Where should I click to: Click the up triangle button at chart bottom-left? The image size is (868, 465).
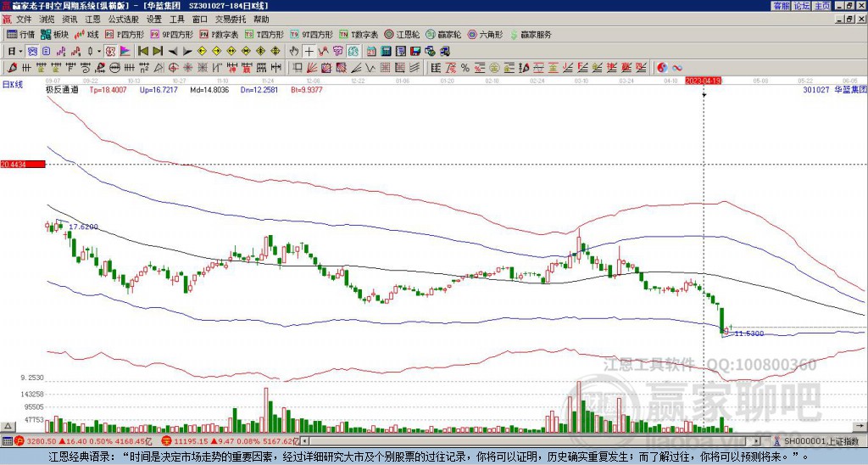(8, 427)
